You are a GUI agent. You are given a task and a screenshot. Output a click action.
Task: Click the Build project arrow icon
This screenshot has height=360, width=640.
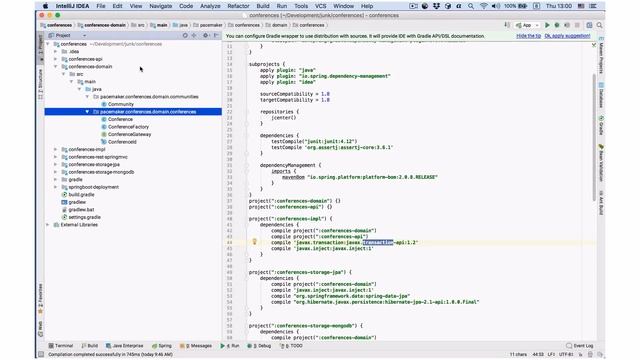[507, 25]
